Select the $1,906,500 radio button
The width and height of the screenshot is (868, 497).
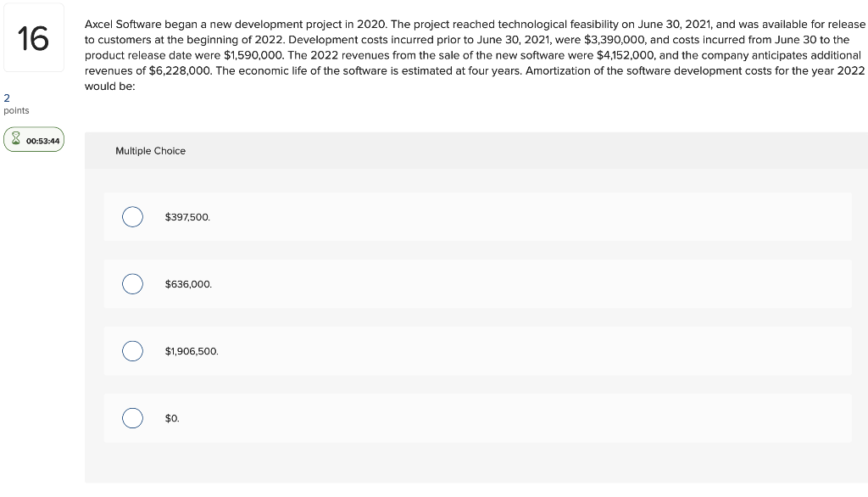point(132,350)
